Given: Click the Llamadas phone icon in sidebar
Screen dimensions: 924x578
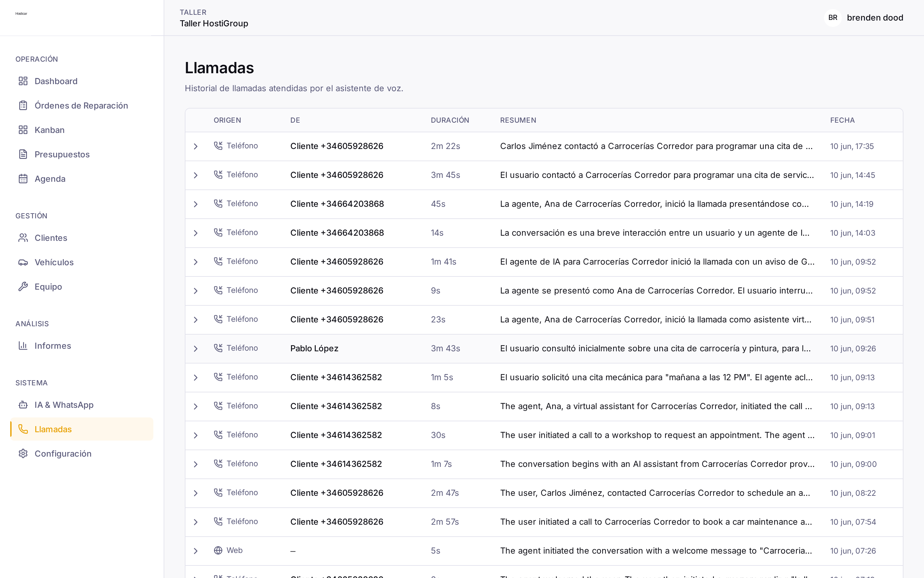Looking at the screenshot, I should [x=23, y=429].
